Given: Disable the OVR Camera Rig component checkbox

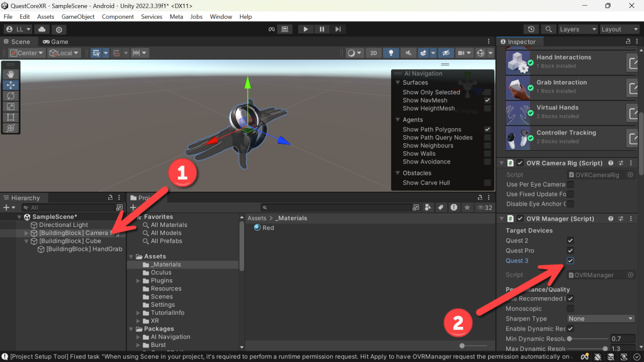Looking at the screenshot, I should 520,163.
